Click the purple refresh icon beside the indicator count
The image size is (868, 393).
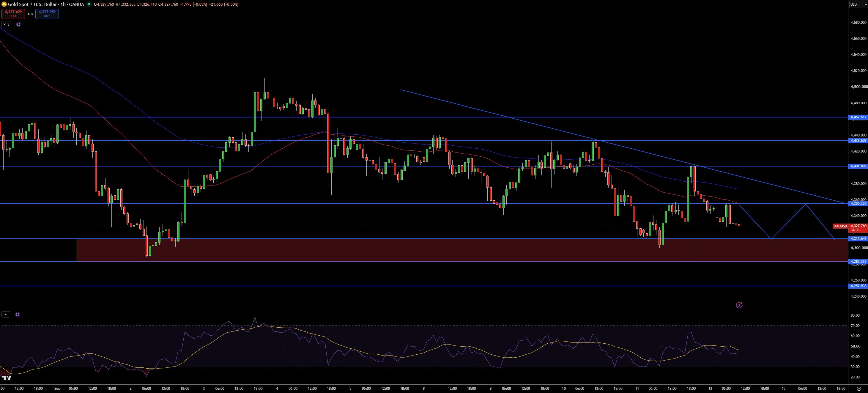(18, 24)
